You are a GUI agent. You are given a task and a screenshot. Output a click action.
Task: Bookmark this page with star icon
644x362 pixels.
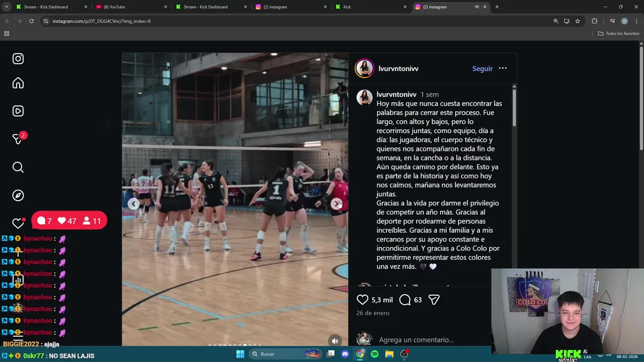point(578,21)
